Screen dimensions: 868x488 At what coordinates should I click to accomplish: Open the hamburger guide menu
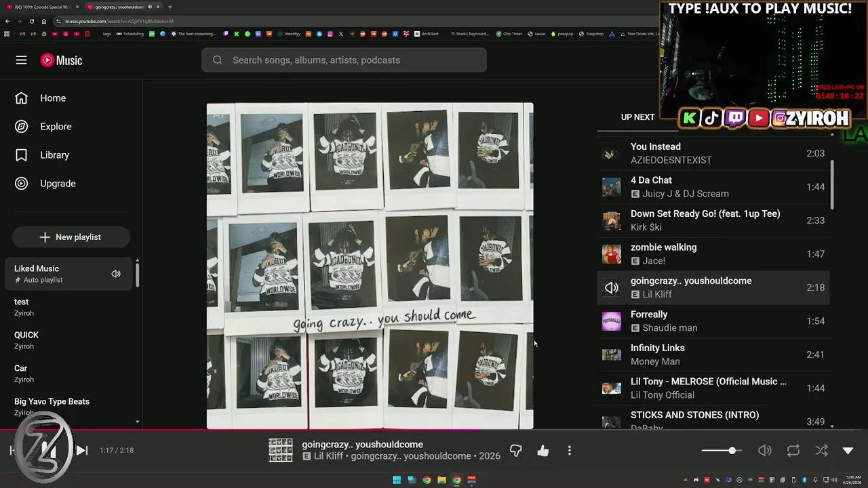click(x=21, y=60)
